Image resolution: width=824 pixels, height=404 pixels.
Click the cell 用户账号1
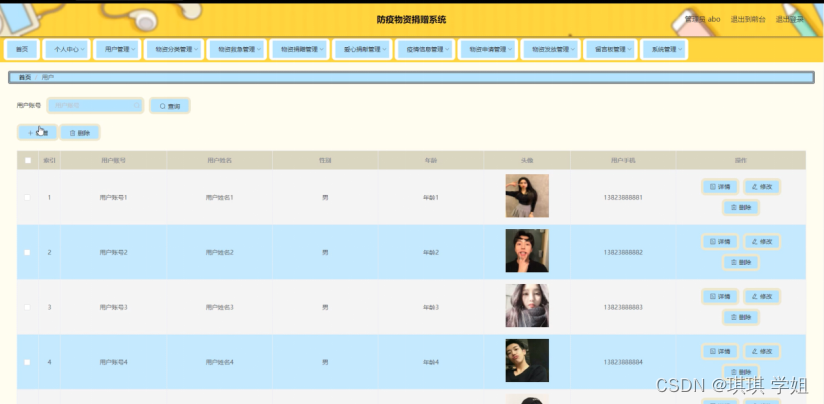[114, 198]
